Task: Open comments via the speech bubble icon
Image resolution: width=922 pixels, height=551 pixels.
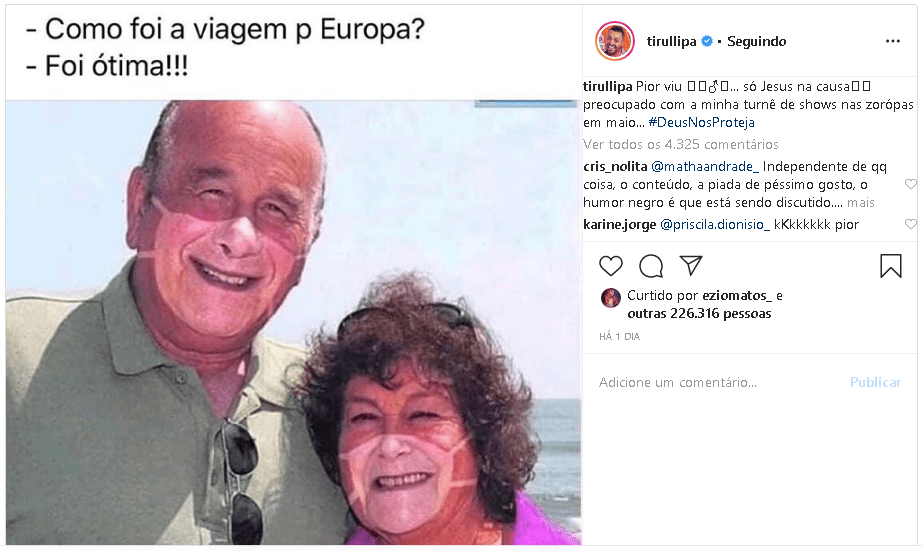Action: 651,266
